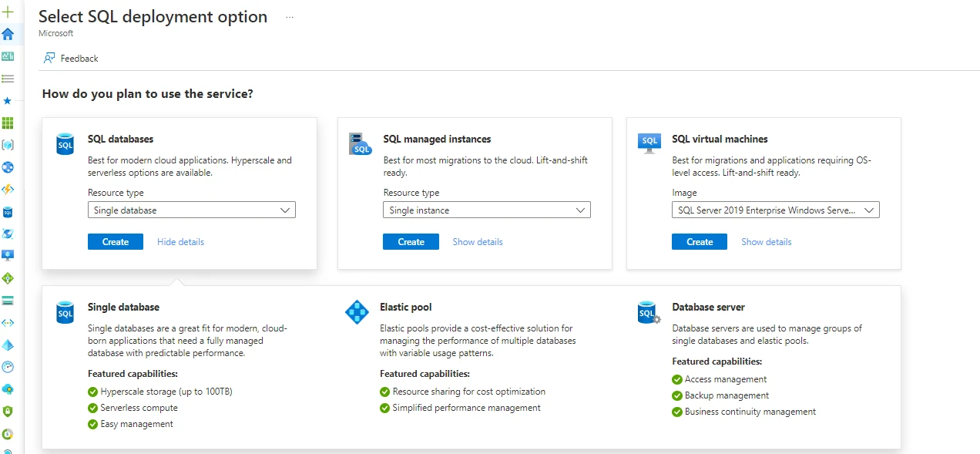Image resolution: width=980 pixels, height=454 pixels.
Task: Expand the Image dropdown showing SQL Server 2019
Action: 775,210
